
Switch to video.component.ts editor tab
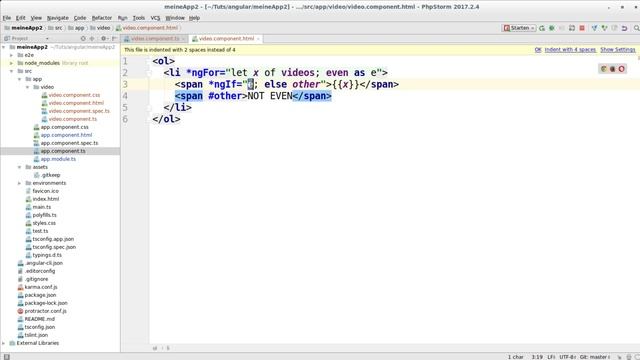(x=155, y=39)
